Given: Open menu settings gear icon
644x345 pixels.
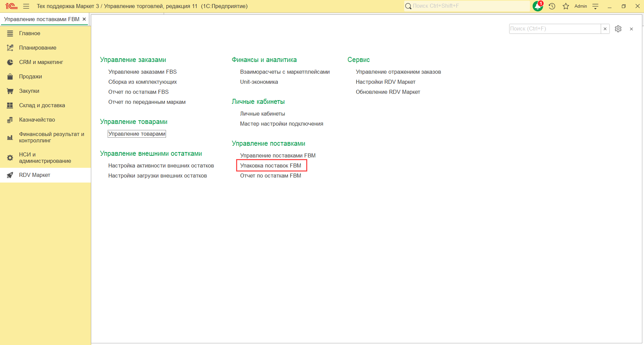Looking at the screenshot, I should pyautogui.click(x=618, y=29).
